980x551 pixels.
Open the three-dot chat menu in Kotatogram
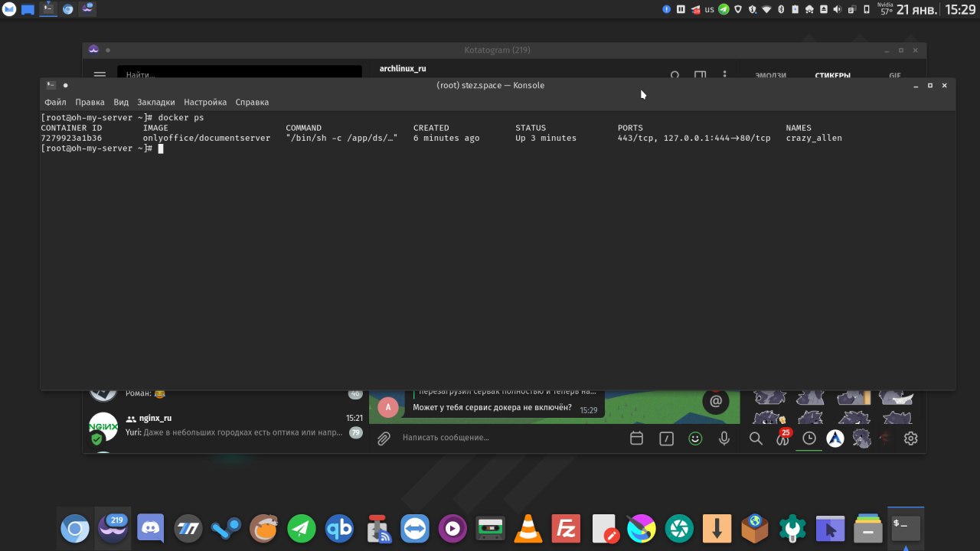[x=724, y=76]
